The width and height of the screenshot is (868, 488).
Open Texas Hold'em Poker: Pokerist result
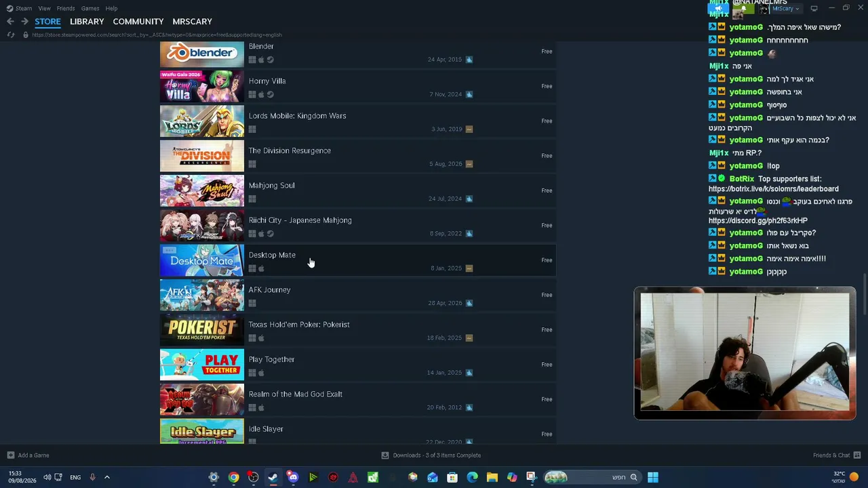pyautogui.click(x=358, y=331)
